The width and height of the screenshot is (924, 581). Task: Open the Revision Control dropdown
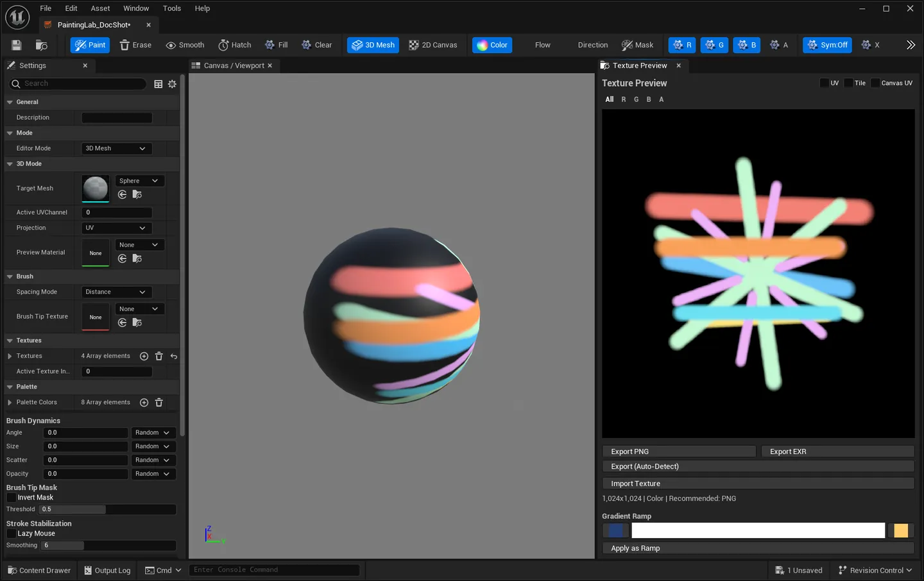coord(875,570)
